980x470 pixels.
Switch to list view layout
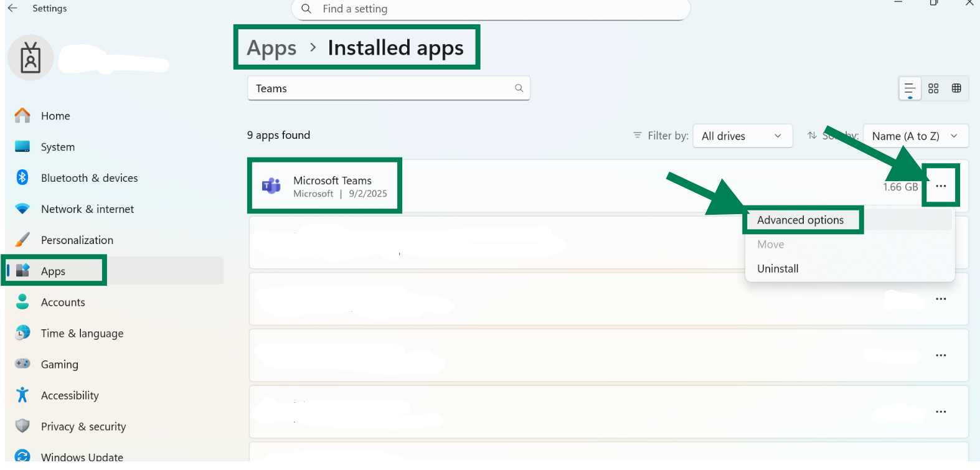(x=910, y=88)
